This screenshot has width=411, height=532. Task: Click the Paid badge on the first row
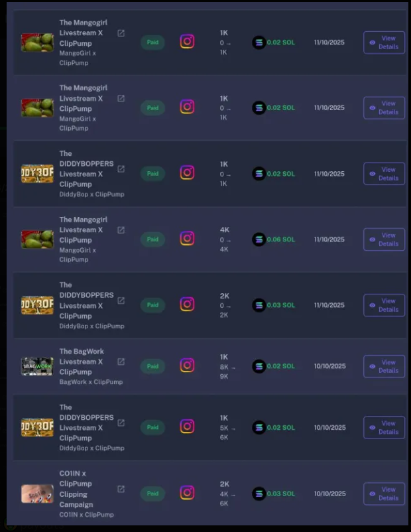point(152,41)
